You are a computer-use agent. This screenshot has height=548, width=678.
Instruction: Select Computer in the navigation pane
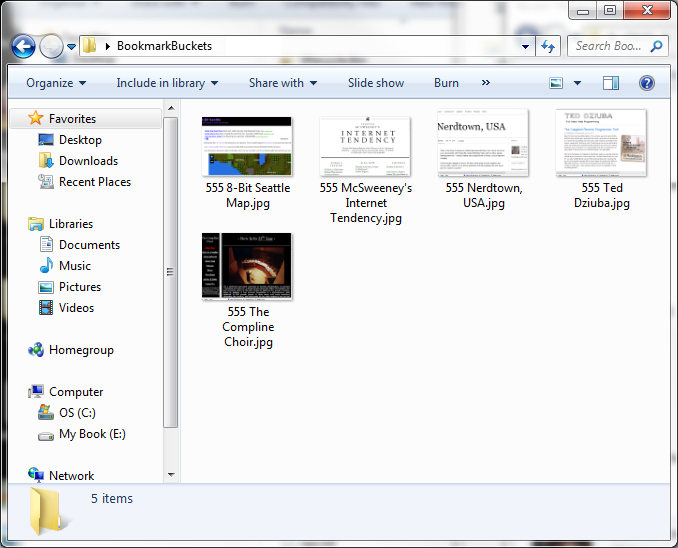pos(76,392)
